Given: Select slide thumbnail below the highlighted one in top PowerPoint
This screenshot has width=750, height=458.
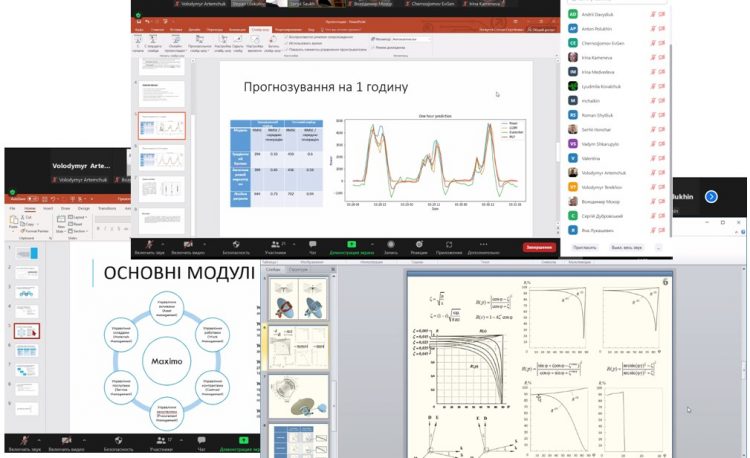Looking at the screenshot, I should tap(162, 157).
